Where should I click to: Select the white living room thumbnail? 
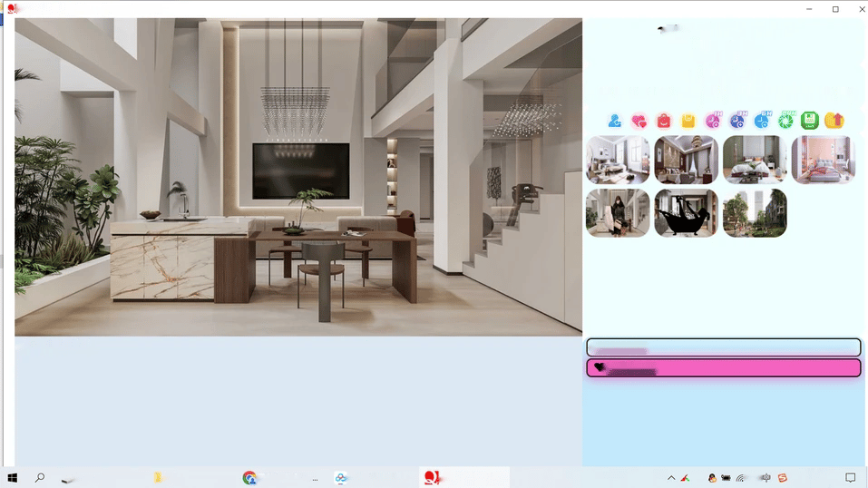[618, 160]
